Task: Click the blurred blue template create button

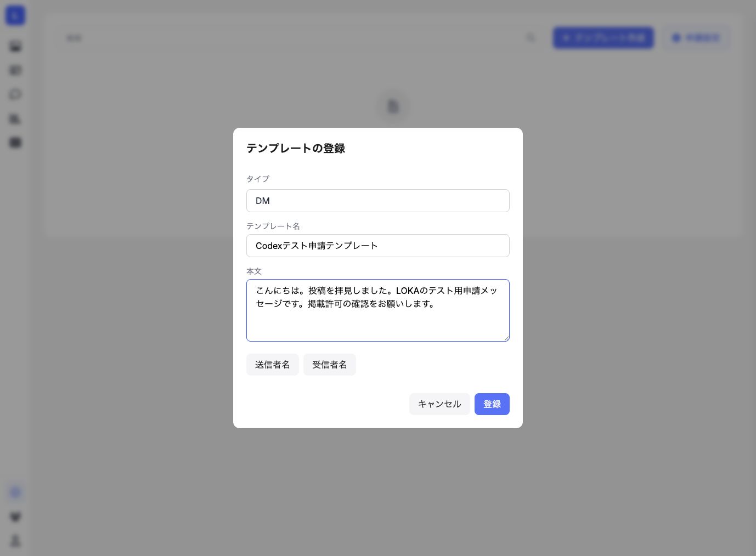Action: tap(603, 38)
